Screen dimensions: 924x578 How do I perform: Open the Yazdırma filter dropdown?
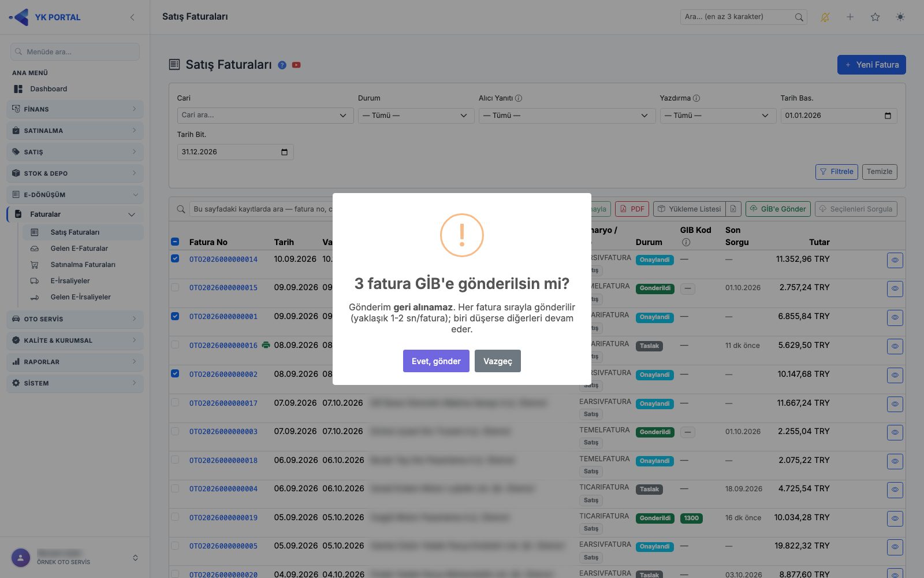(x=718, y=116)
